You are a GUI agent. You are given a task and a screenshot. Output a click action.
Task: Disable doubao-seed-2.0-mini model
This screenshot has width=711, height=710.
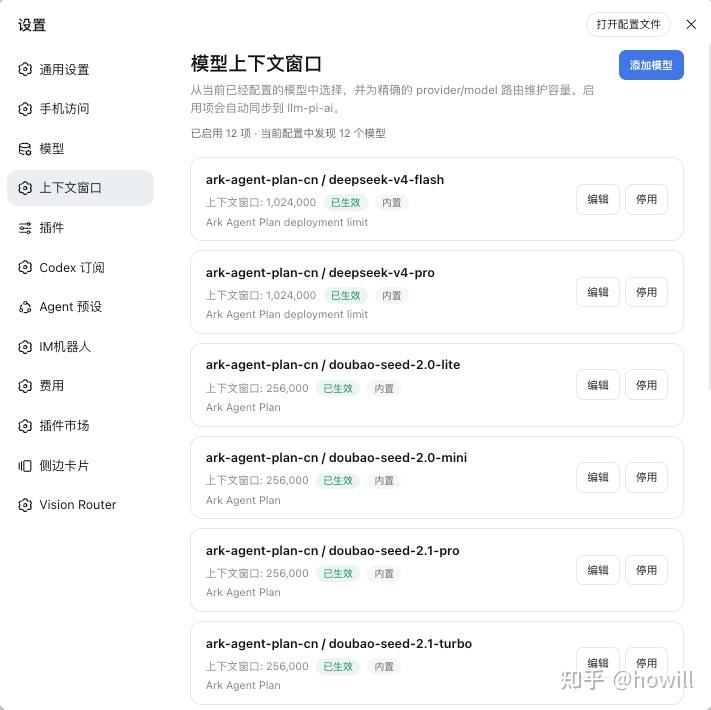(646, 477)
